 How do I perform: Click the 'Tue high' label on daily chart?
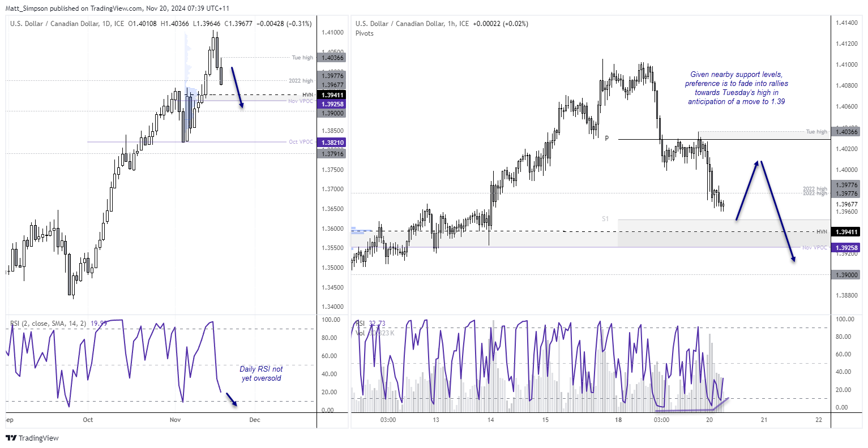pyautogui.click(x=302, y=58)
